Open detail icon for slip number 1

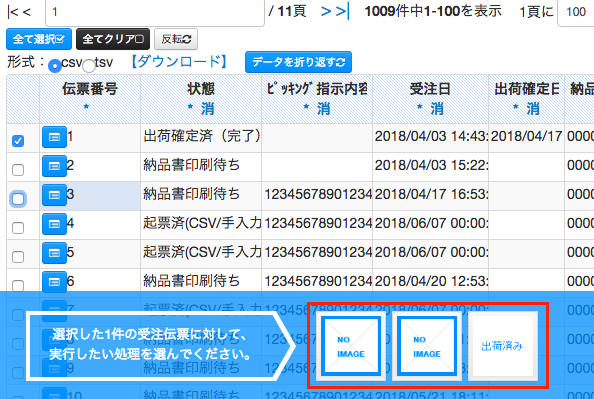pyautogui.click(x=54, y=137)
